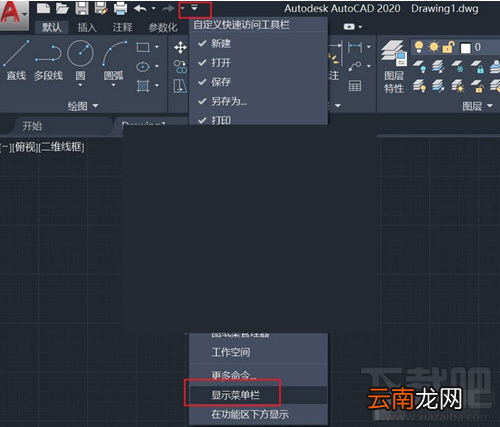Image resolution: width=500 pixels, height=427 pixels.
Task: Click layer 0 white color swatch
Action: tap(465, 48)
